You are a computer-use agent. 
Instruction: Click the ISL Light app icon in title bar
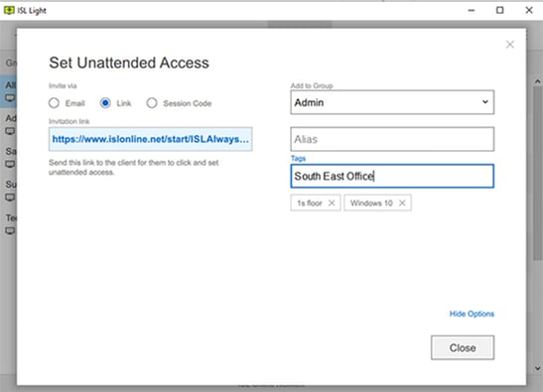tap(9, 10)
